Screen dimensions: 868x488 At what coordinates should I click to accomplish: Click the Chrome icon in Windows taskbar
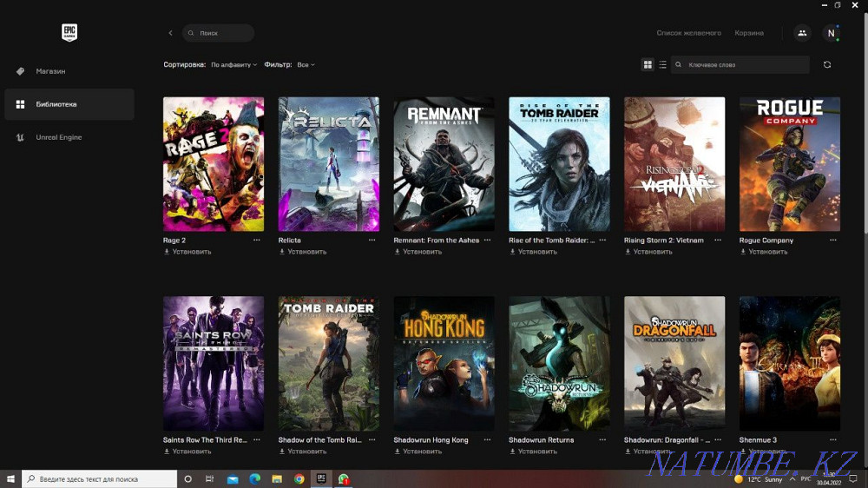(299, 479)
